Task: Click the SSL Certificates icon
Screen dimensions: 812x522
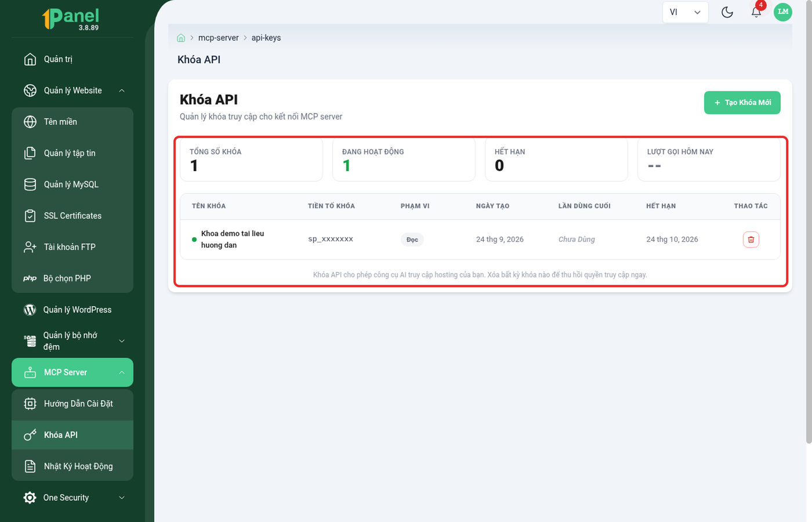Action: 30,216
